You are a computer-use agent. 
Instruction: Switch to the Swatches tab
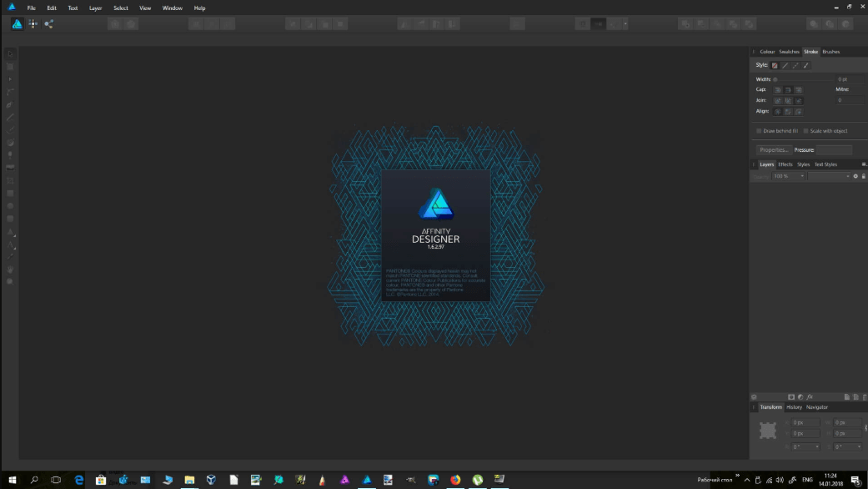tap(789, 52)
